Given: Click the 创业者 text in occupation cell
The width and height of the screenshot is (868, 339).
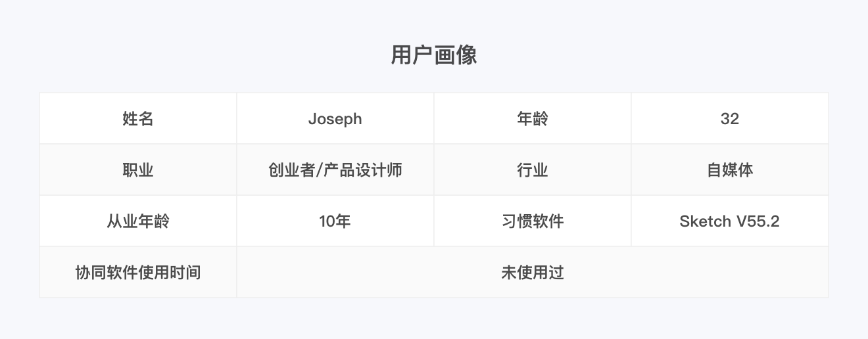Looking at the screenshot, I should click(x=291, y=170).
